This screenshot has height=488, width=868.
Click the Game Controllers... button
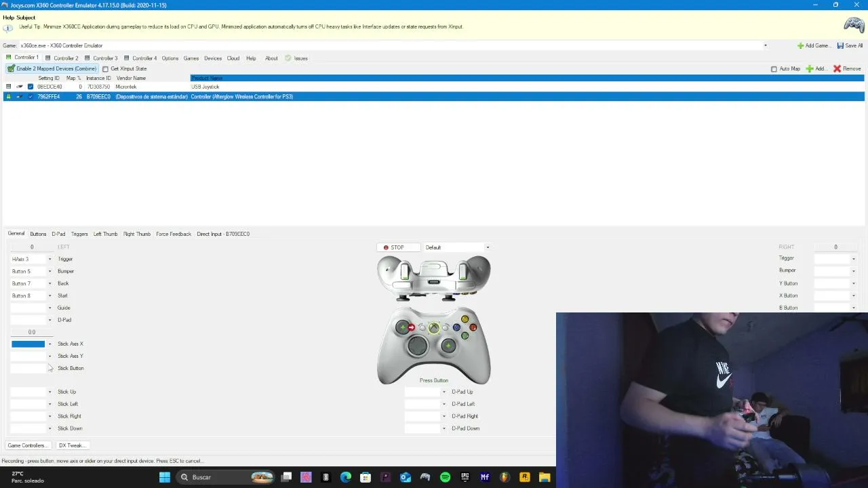pos(27,445)
